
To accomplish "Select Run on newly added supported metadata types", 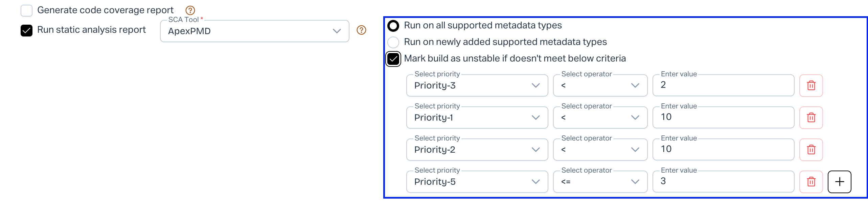I will pos(393,42).
